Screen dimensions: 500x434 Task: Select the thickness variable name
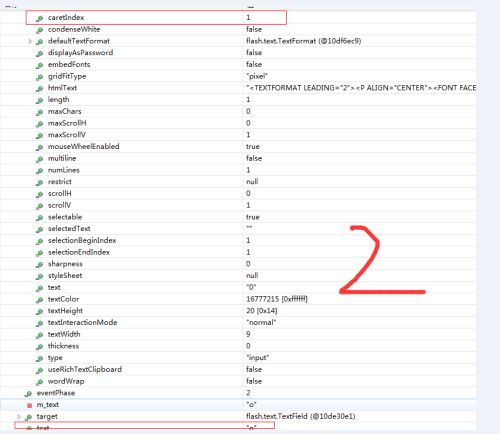tap(63, 346)
